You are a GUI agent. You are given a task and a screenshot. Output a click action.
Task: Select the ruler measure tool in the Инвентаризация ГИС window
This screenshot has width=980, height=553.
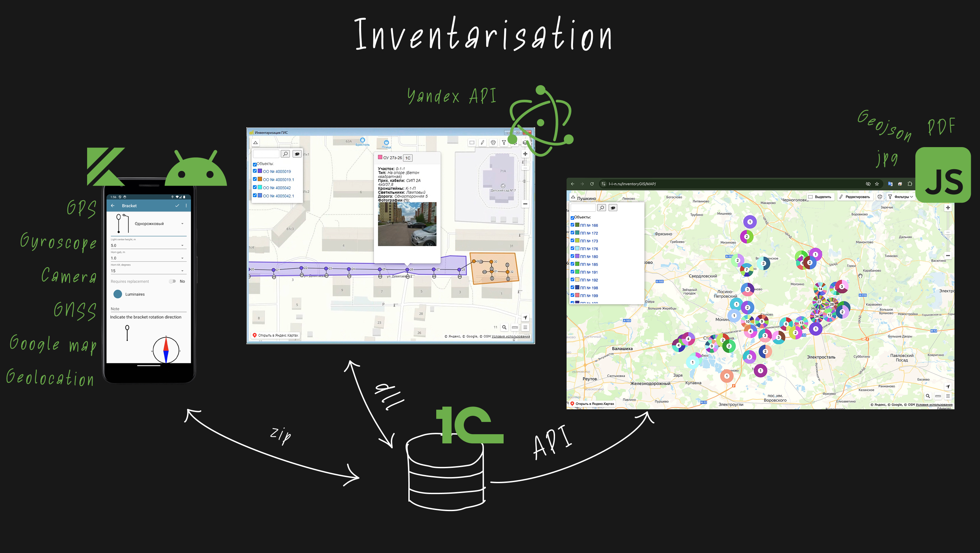click(515, 327)
